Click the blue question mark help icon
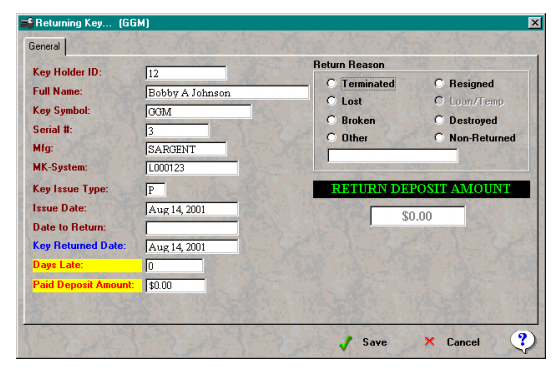Screen dimensions: 556x370 523,342
